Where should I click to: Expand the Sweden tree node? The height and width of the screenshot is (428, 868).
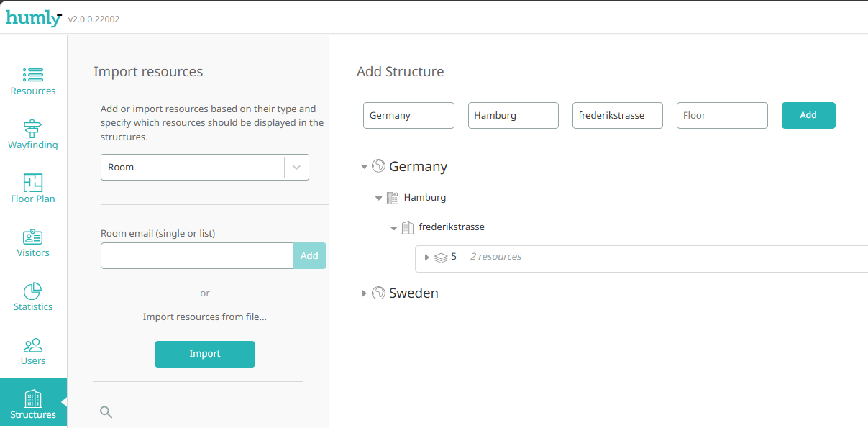[365, 293]
